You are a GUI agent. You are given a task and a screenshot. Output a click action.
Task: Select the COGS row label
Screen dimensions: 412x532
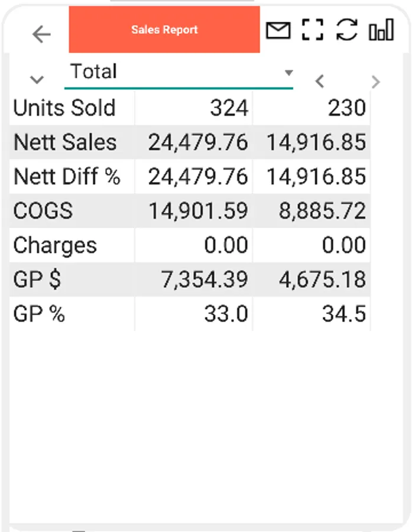[43, 211]
